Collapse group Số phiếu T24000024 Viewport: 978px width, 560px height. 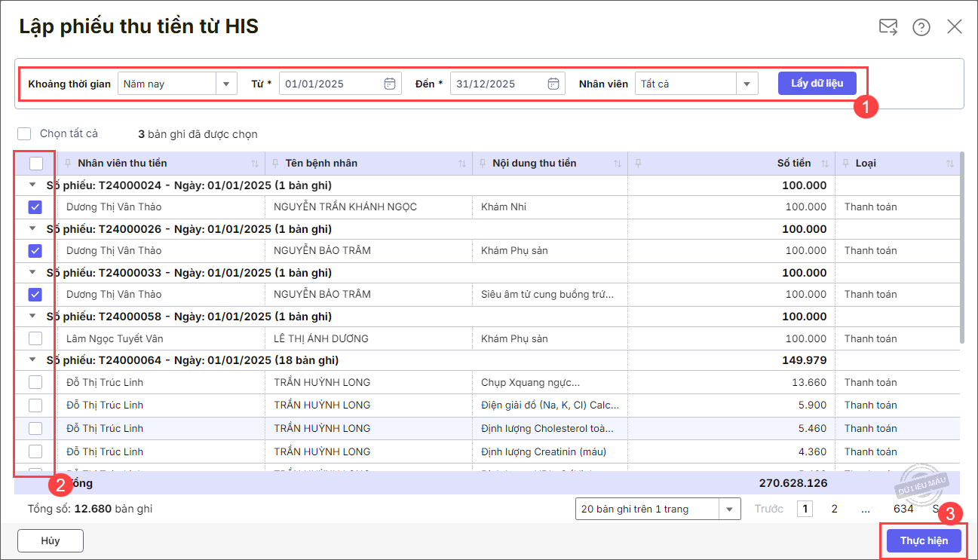coord(32,185)
